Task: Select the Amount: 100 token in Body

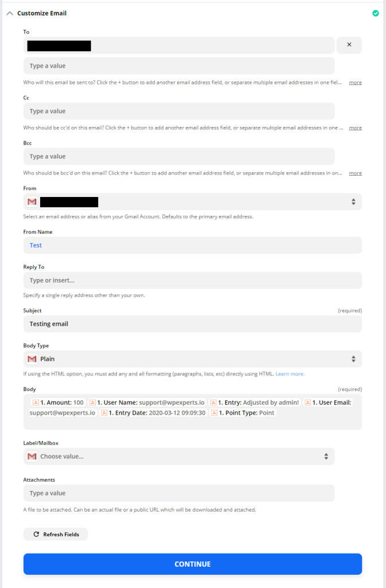Action: tap(59, 403)
